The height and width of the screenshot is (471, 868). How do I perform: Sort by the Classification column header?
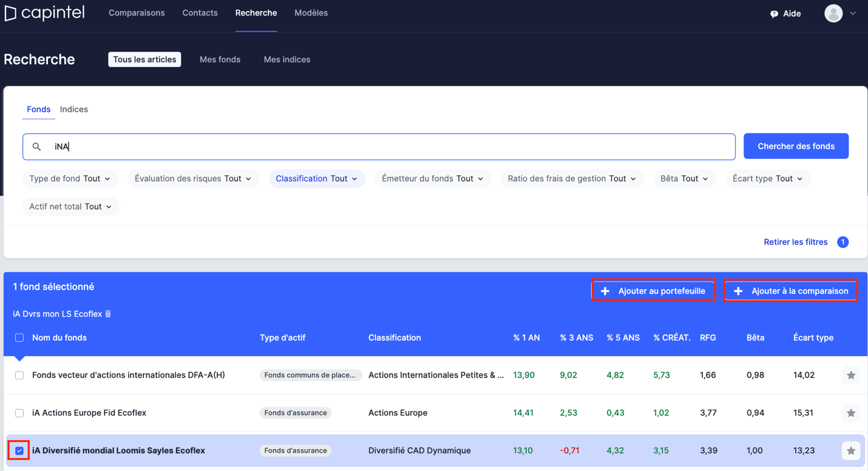395,337
